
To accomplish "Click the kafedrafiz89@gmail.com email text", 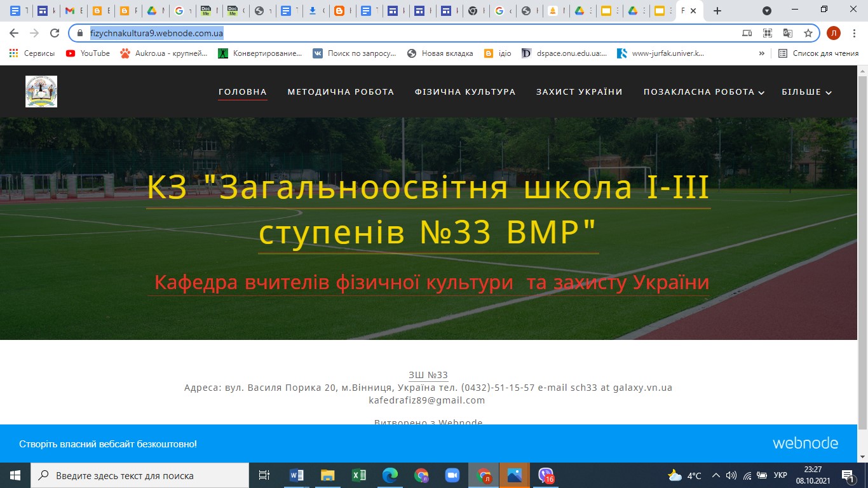I will (427, 400).
